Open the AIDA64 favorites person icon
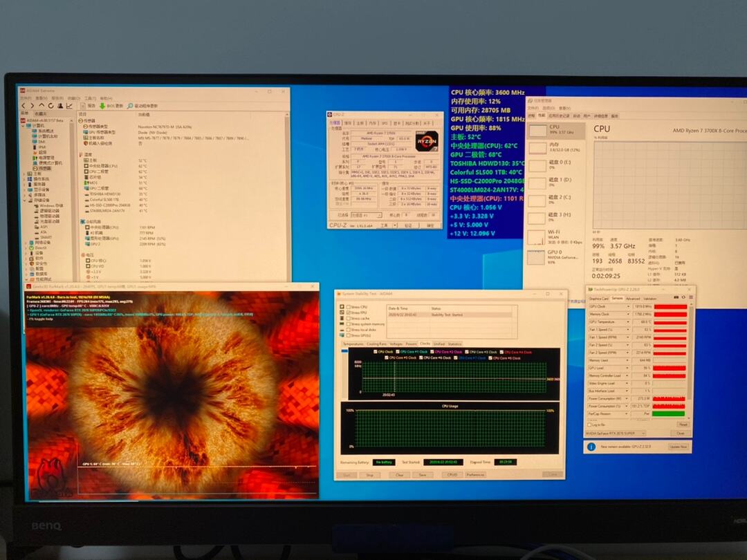Viewport: 747px width, 560px height. tap(60, 106)
